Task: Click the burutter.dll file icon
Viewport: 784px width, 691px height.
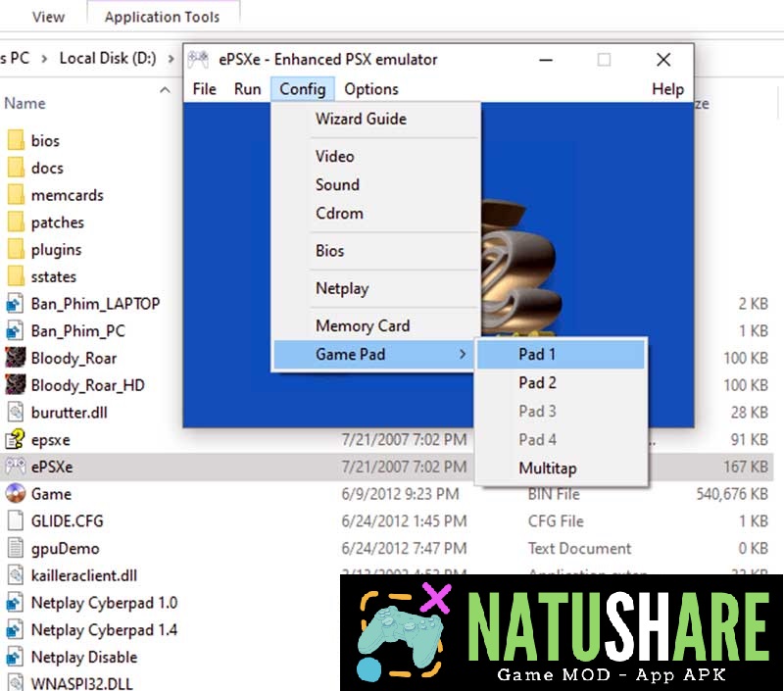Action: click(16, 412)
